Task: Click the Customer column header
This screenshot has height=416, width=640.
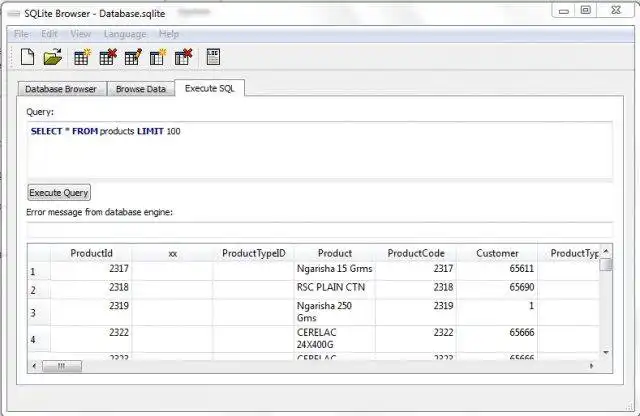Action: [x=497, y=253]
